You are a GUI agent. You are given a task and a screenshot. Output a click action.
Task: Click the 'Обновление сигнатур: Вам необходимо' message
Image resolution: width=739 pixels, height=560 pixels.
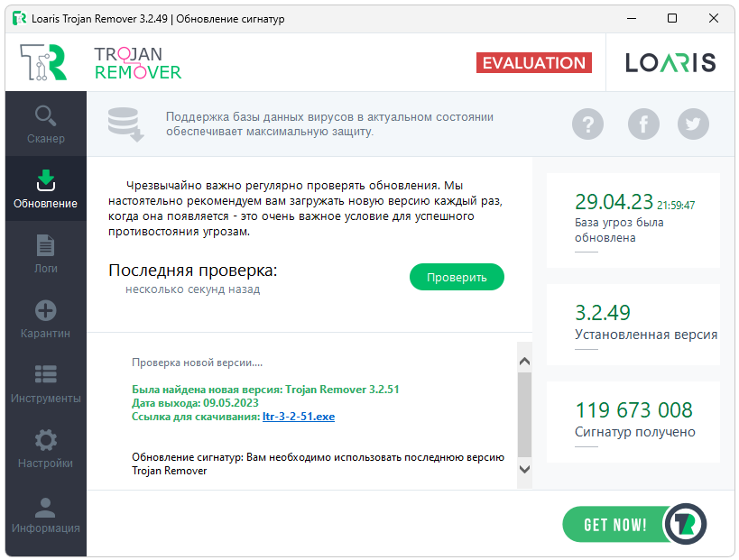pyautogui.click(x=319, y=464)
